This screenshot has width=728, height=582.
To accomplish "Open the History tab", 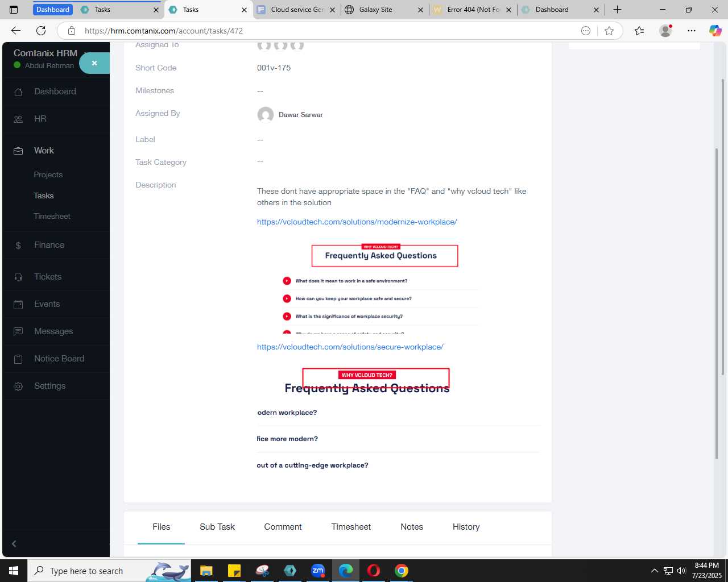I will coord(466,527).
